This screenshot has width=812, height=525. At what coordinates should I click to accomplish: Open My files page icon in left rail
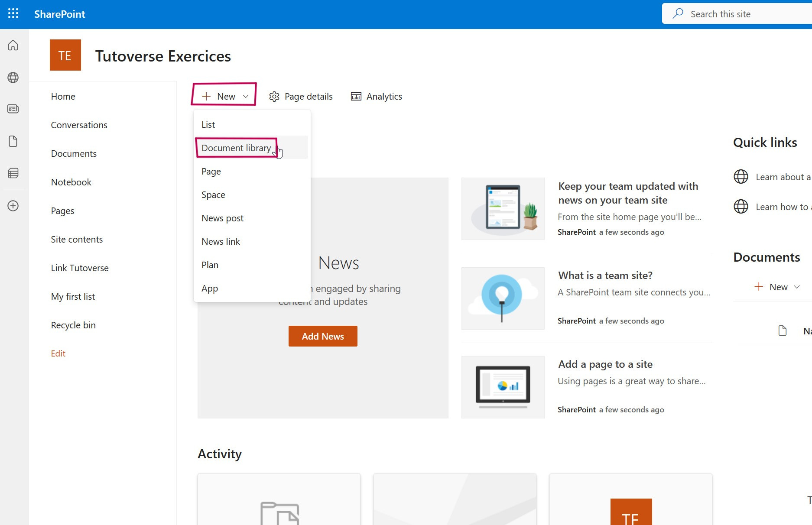pos(13,141)
